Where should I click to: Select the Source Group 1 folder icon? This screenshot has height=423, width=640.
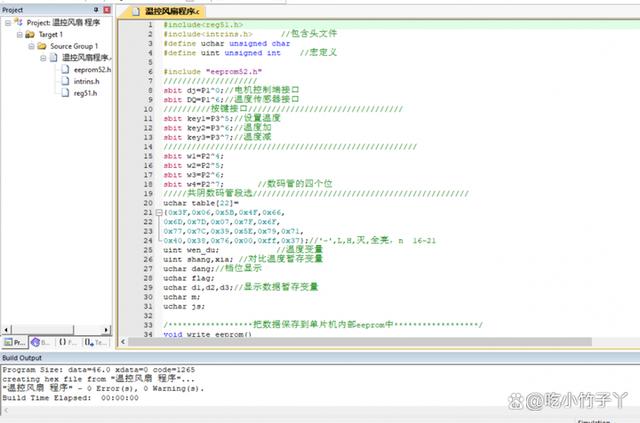(x=42, y=46)
